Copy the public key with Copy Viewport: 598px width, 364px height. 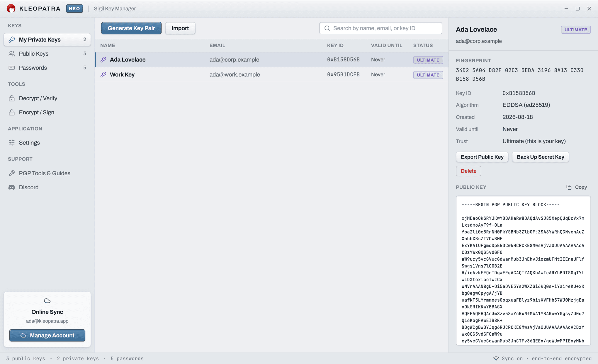577,187
